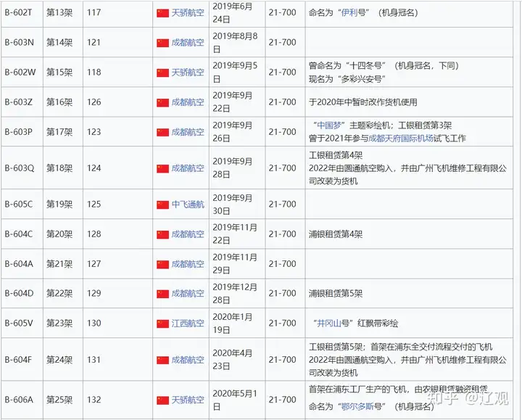The image size is (522, 420).
Task: Follow the 鄂尔多斯 link in remarks
Action: tap(358, 407)
